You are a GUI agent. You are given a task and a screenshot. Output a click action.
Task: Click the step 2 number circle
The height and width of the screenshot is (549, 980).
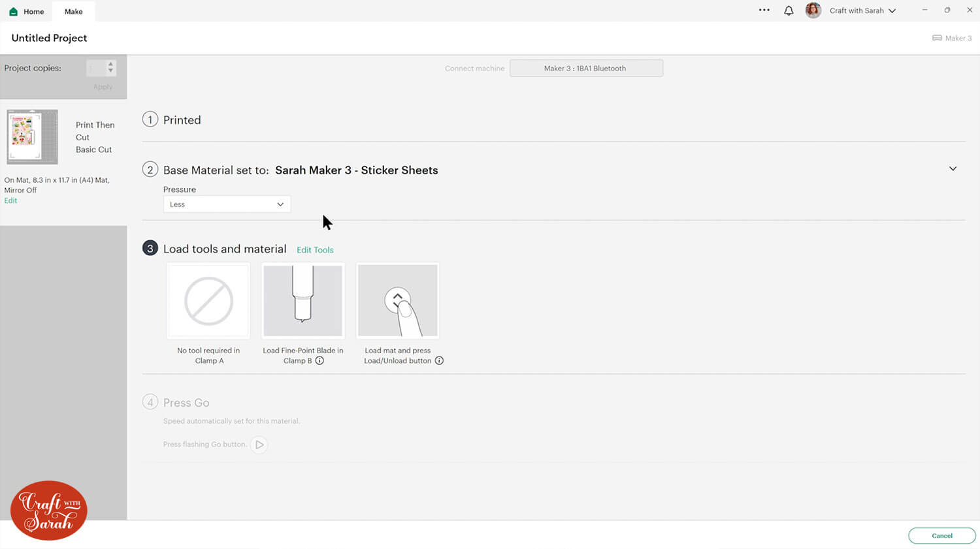(150, 170)
